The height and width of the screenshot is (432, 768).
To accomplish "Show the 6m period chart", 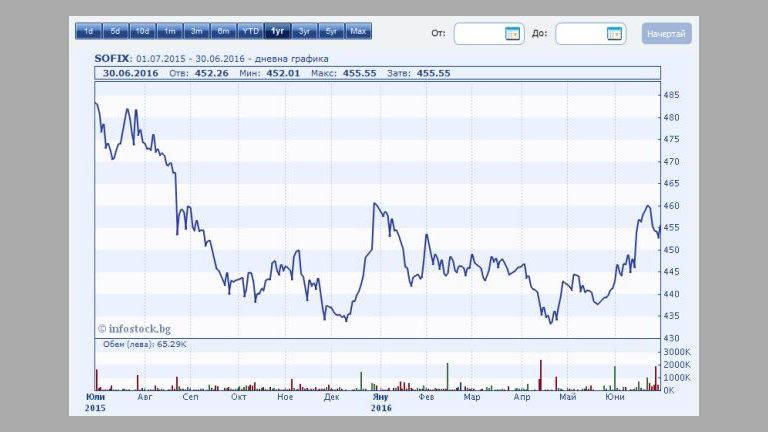I will (x=223, y=32).
